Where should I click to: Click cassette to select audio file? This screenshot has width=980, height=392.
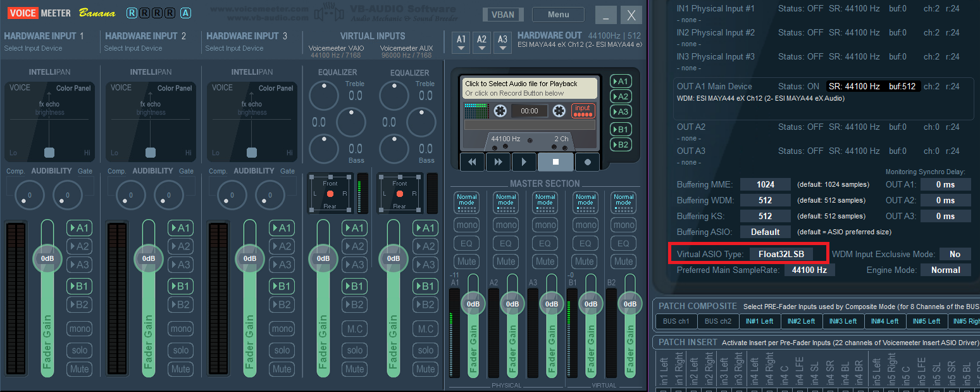[530, 88]
